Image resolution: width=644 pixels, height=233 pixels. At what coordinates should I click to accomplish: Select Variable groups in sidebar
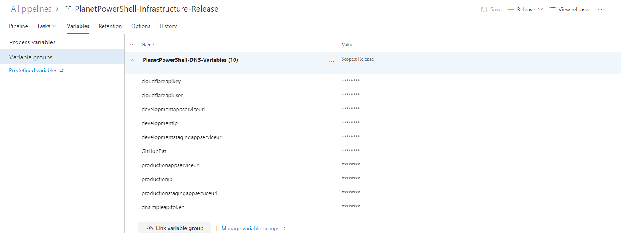point(62,57)
